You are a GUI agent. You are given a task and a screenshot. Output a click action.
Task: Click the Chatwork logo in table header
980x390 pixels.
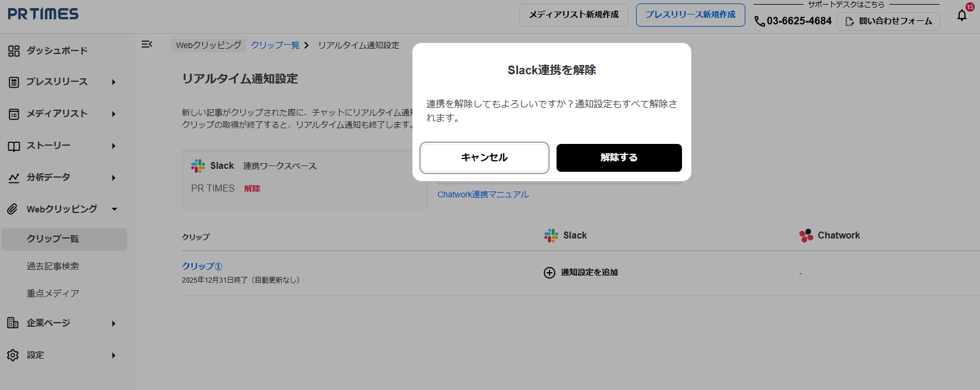[x=806, y=235]
